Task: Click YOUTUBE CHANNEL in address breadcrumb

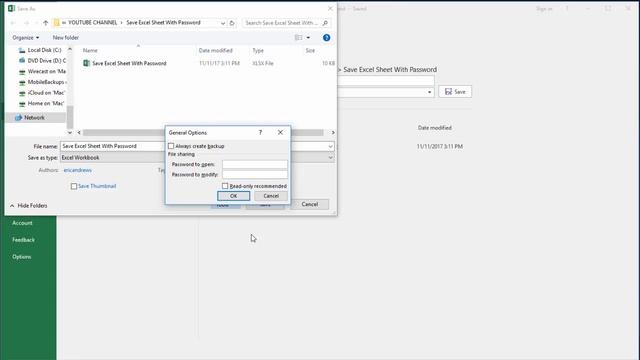Action: point(93,22)
